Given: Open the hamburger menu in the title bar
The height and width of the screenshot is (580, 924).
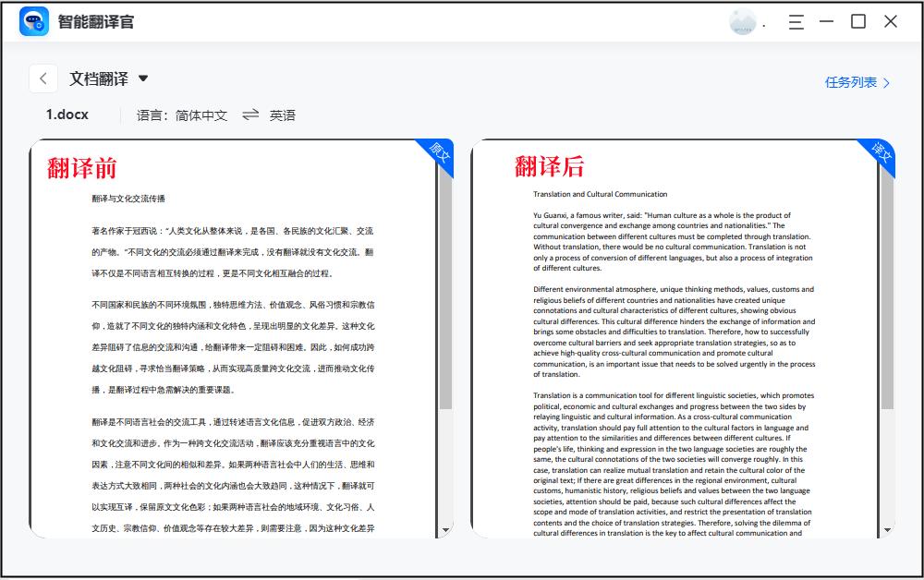Looking at the screenshot, I should pos(796,21).
